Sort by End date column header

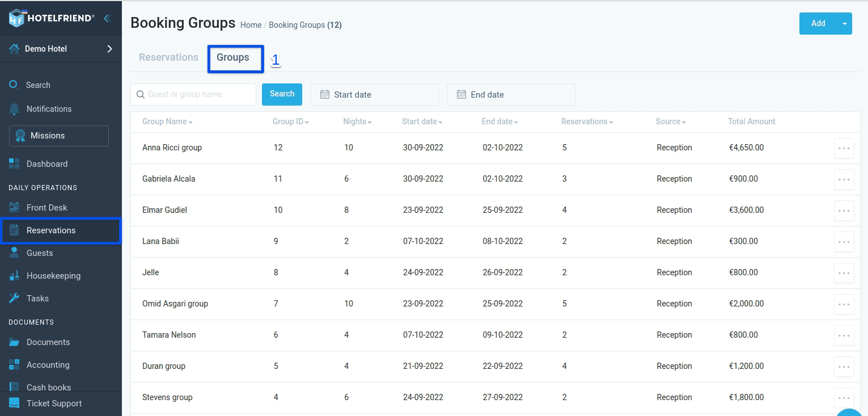coord(499,121)
